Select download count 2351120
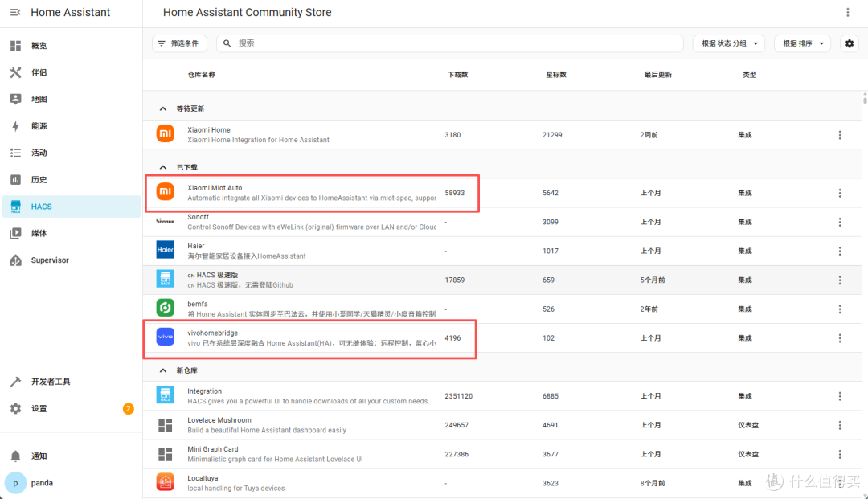The image size is (868, 499). (458, 396)
